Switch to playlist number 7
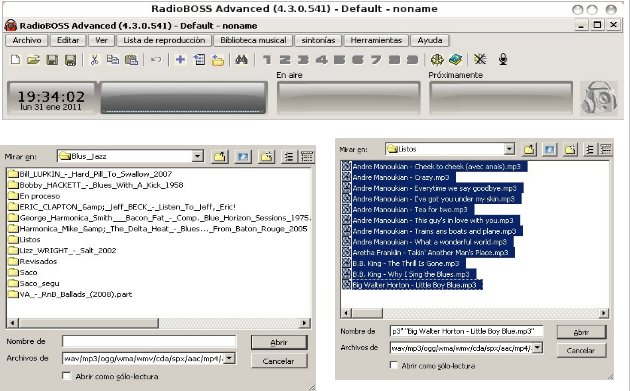The width and height of the screenshot is (630, 391). tap(376, 60)
